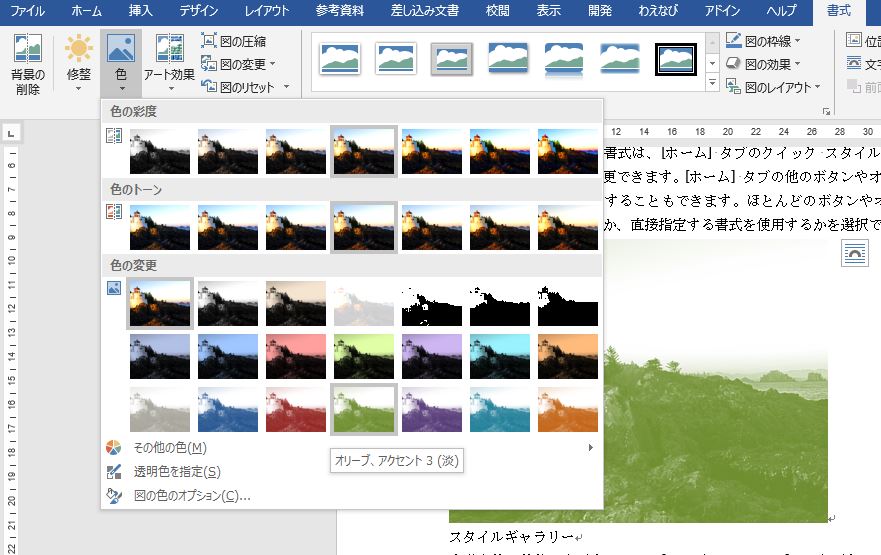Apply the double black frame picture style
The width and height of the screenshot is (881, 555).
pyautogui.click(x=676, y=59)
